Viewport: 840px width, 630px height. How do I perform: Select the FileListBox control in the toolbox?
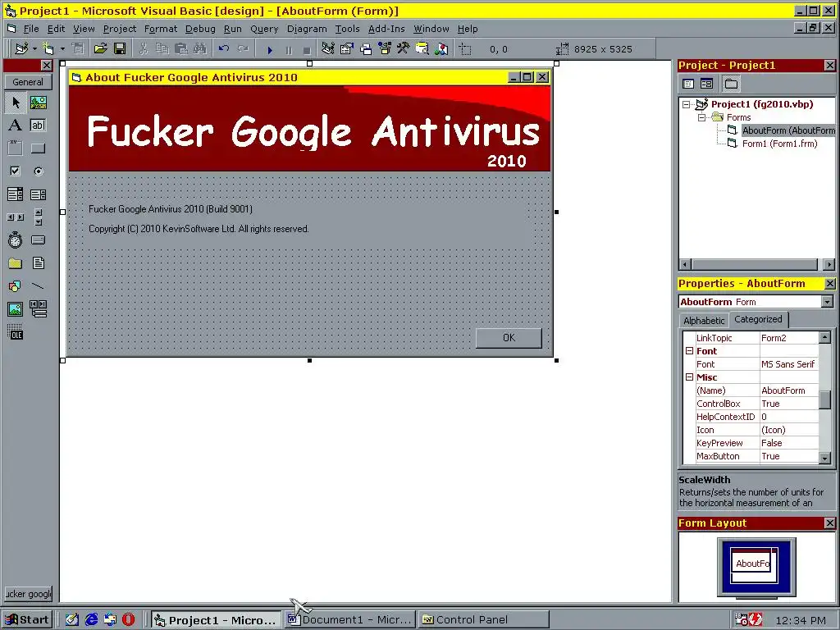click(38, 263)
